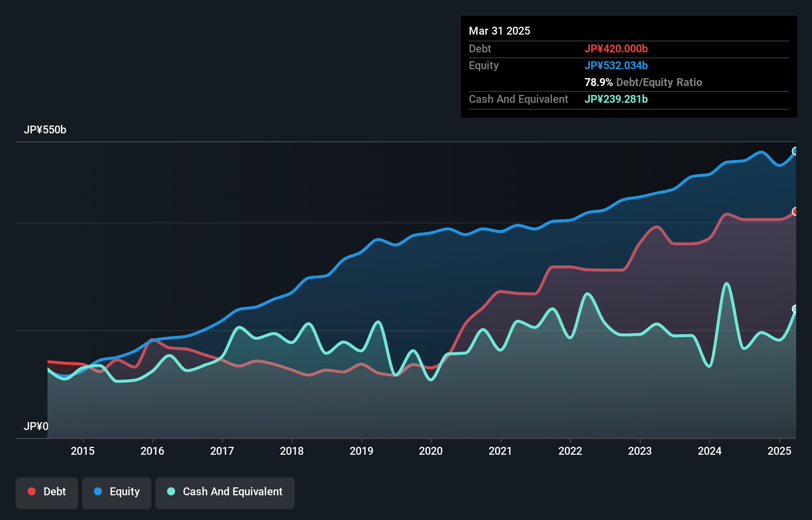Toggle the Equity series in the legend
Image resolution: width=812 pixels, height=520 pixels.
[x=117, y=492]
